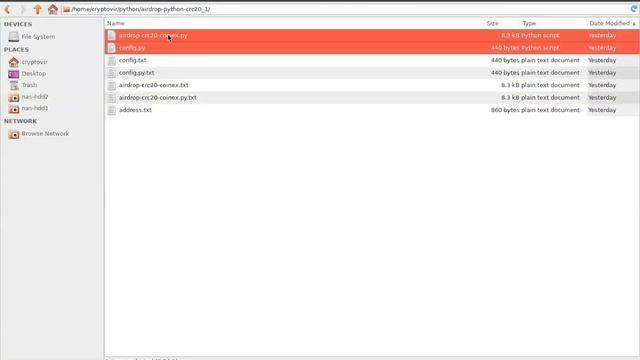The image size is (640, 360).
Task: Click file icon of config.py.txt
Action: tap(111, 73)
